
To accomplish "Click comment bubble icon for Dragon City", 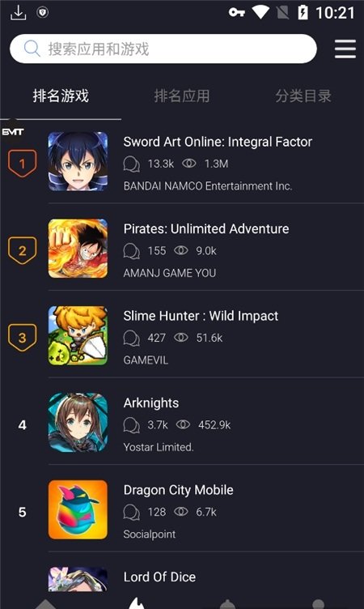I will click(132, 512).
